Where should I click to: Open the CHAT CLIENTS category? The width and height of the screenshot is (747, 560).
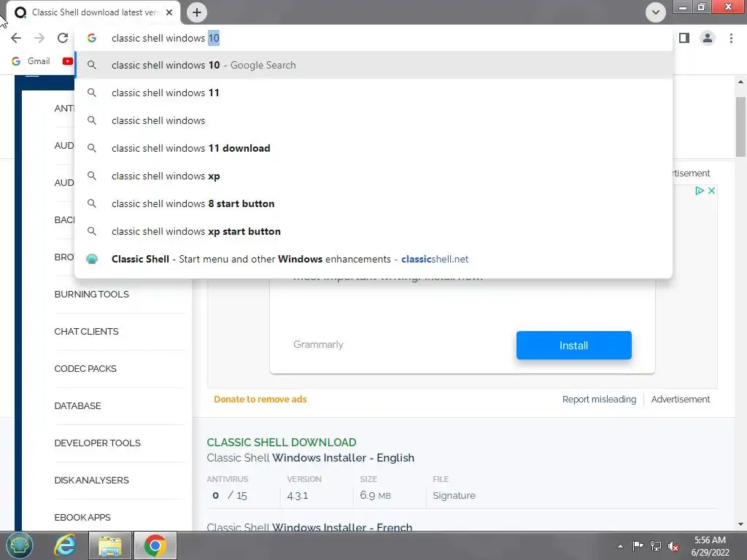pyautogui.click(x=86, y=332)
